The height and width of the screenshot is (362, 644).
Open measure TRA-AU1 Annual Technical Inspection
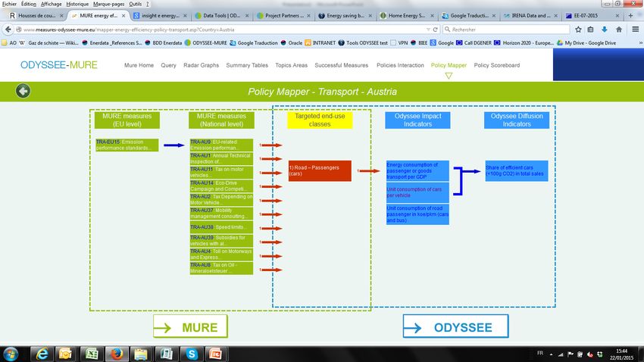click(221, 158)
